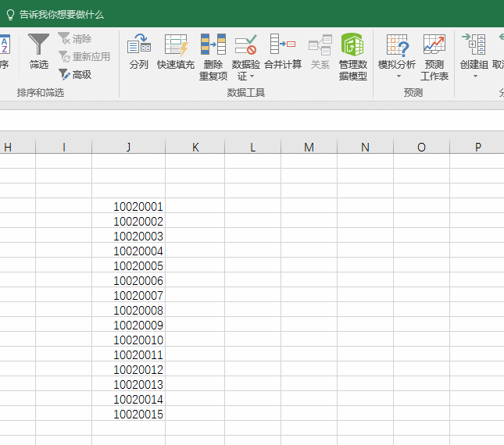Run Flash Fill (快速填充)
Viewport: 504px width, 445px height.
[176, 45]
